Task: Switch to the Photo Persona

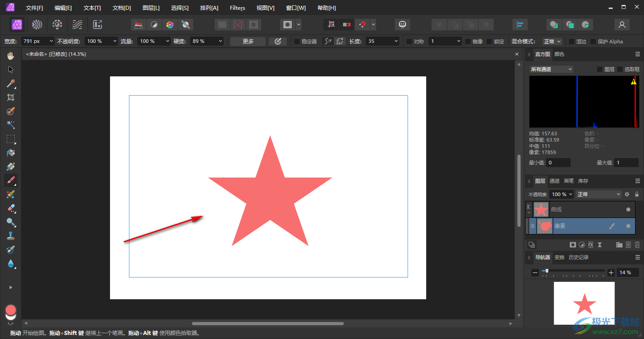Action: 17,25
